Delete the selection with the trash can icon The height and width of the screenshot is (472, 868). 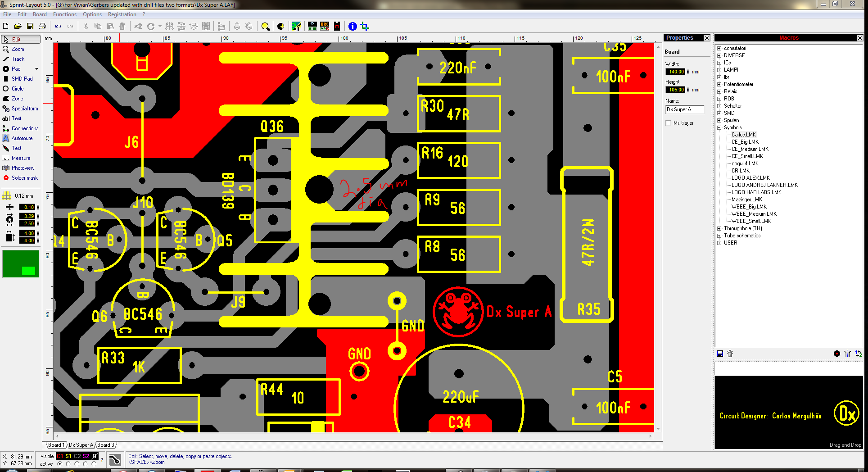pyautogui.click(x=122, y=26)
